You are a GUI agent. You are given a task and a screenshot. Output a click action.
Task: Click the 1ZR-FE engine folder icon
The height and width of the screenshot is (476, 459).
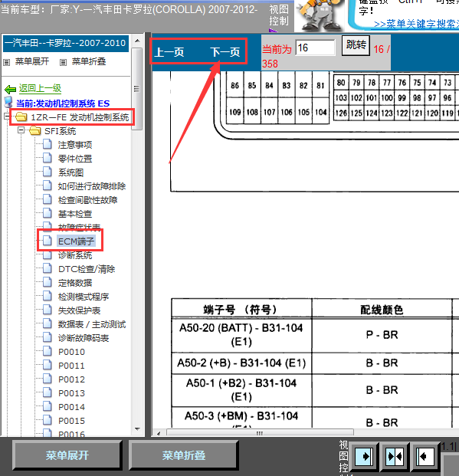(21, 117)
